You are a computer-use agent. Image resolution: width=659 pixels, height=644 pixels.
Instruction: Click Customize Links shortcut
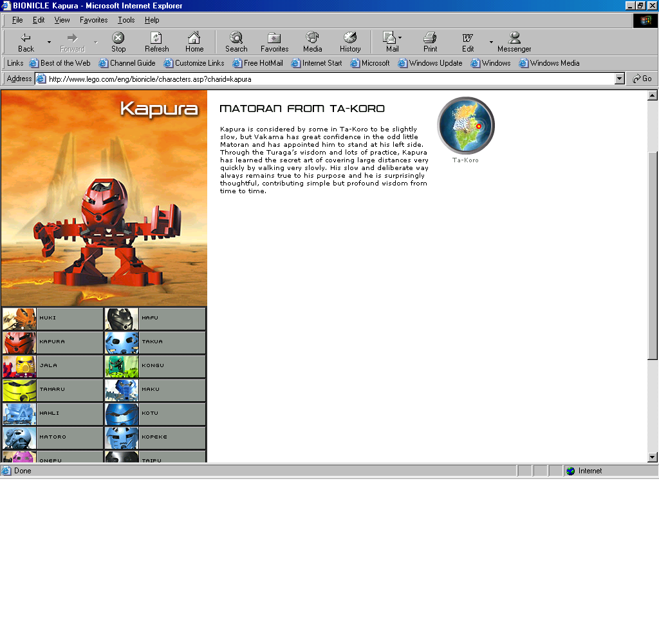click(x=194, y=63)
